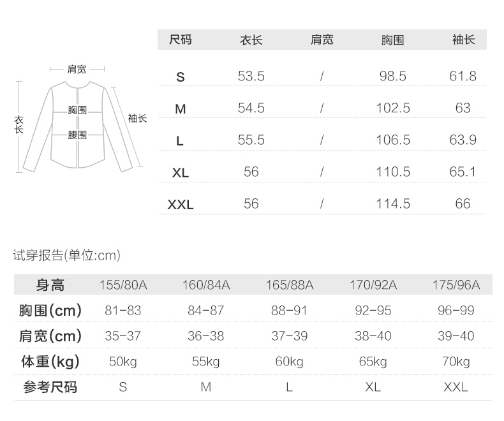Screen dimensions: 504x421
Task: Click the 体重(kg) row label
Action: click(50, 362)
